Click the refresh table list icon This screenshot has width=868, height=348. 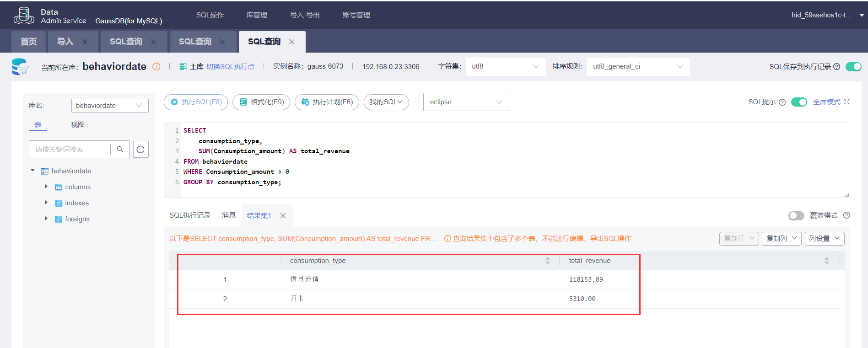pyautogui.click(x=141, y=150)
